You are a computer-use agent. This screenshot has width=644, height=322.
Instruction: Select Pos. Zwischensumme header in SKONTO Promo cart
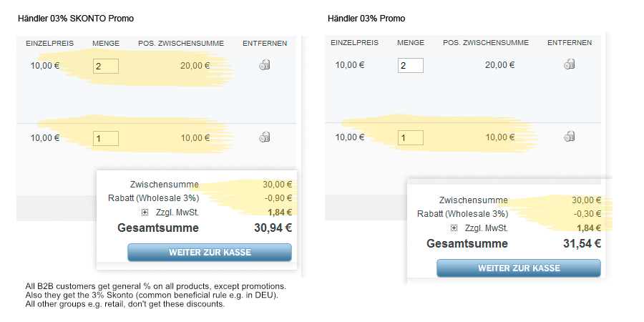[x=181, y=44]
